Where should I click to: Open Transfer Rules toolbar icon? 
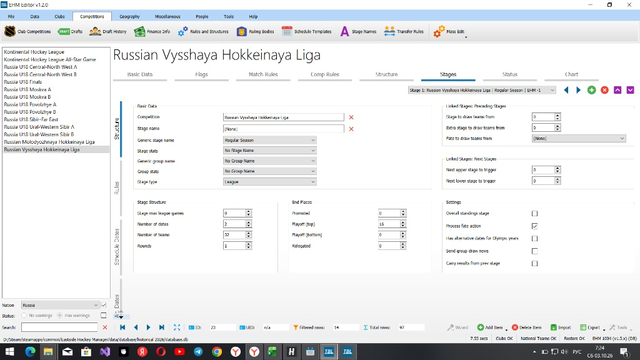389,31
